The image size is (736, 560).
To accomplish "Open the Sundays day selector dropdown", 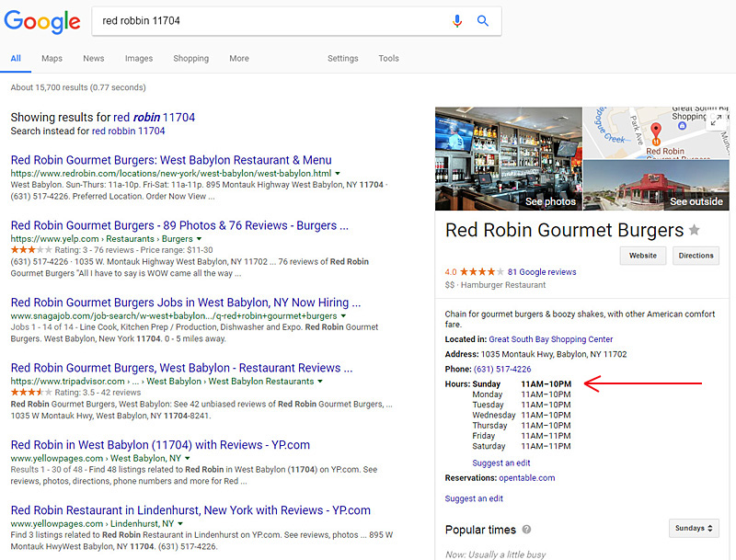I will point(694,528).
